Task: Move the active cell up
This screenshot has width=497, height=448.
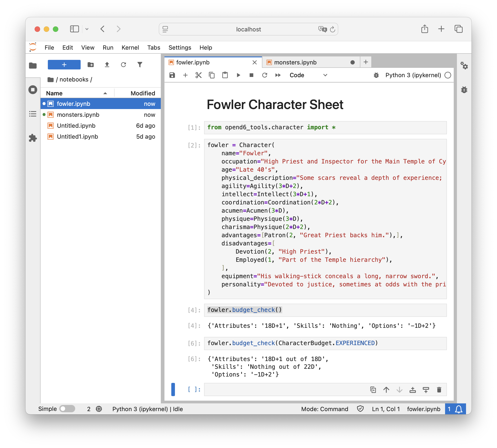Action: pyautogui.click(x=386, y=390)
